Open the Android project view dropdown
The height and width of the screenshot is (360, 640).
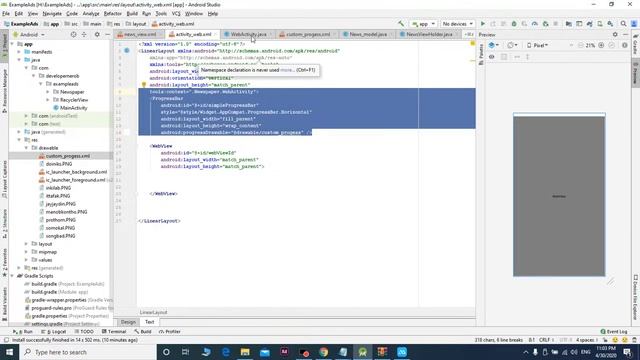[x=29, y=35]
